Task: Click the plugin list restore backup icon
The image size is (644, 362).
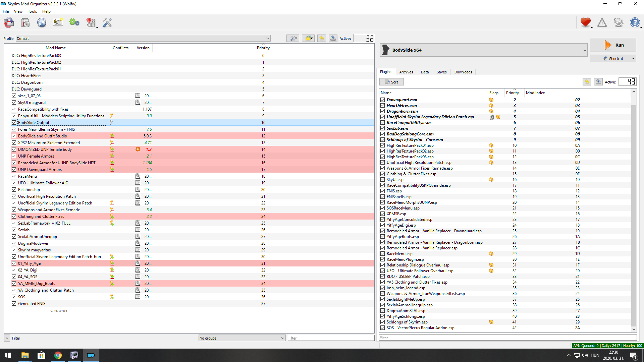Action: coord(587,82)
